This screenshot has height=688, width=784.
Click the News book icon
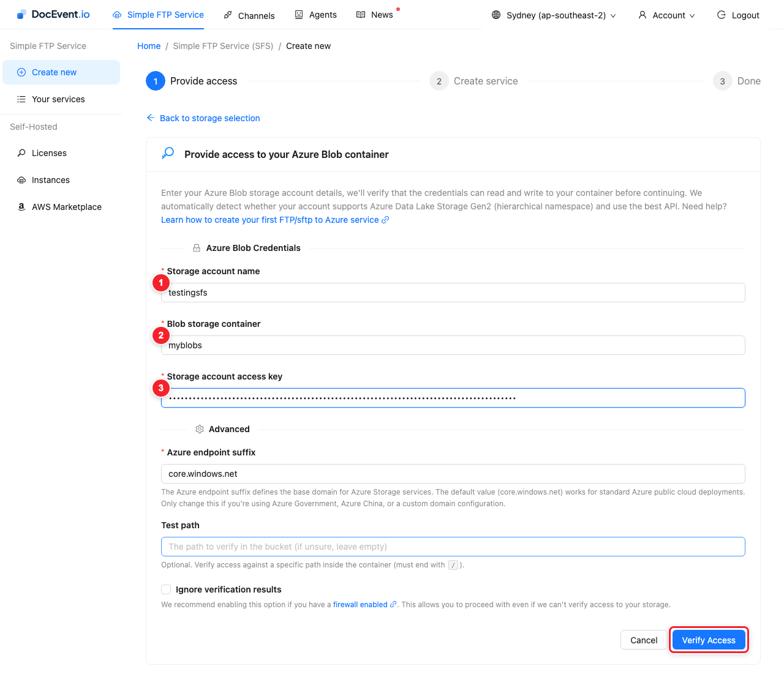pos(361,15)
